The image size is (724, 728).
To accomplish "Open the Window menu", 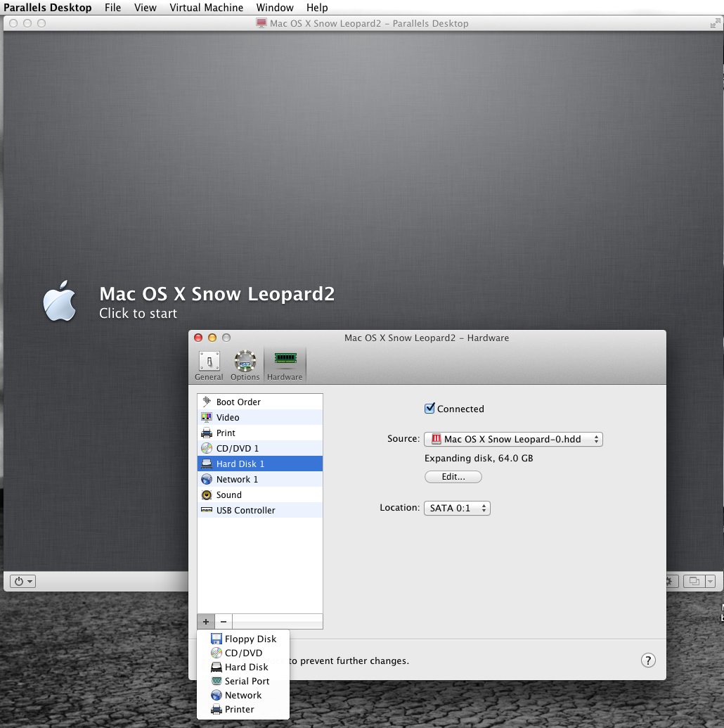I will tap(275, 8).
